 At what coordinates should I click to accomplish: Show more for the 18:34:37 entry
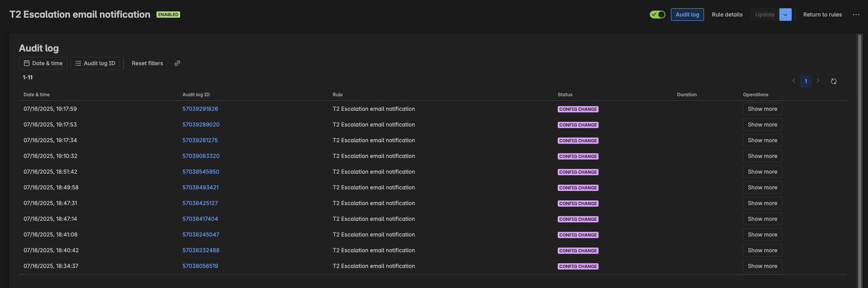pos(762,266)
